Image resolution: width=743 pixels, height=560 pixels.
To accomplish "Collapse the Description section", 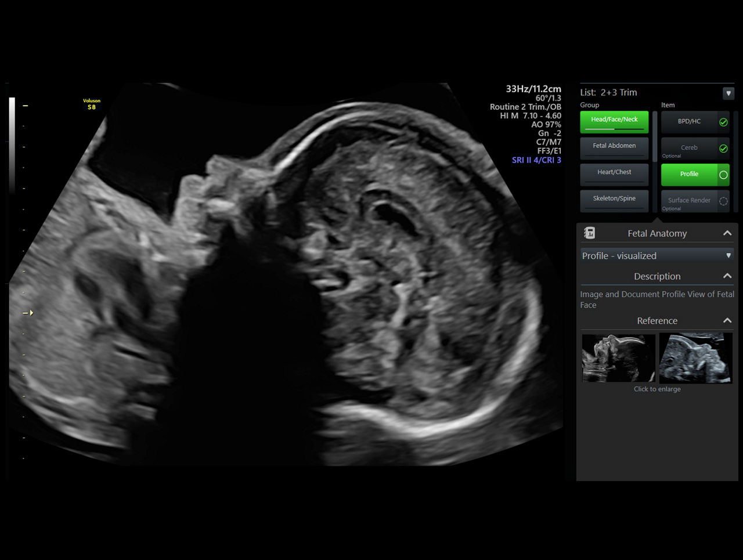I will point(727,276).
